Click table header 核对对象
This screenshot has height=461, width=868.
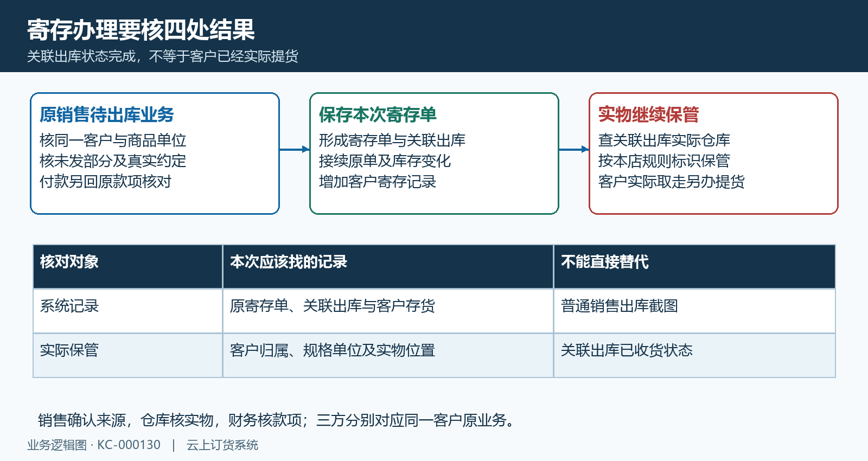point(128,266)
